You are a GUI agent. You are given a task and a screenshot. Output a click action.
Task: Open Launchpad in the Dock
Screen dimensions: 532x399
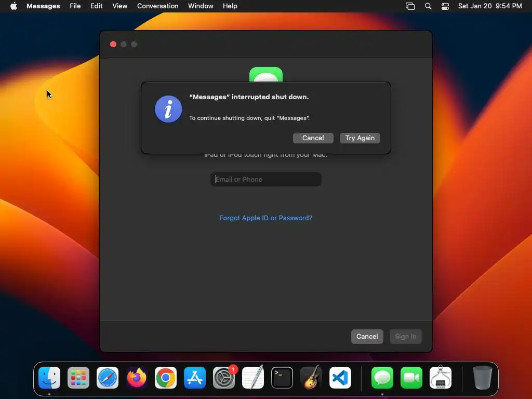point(78,378)
